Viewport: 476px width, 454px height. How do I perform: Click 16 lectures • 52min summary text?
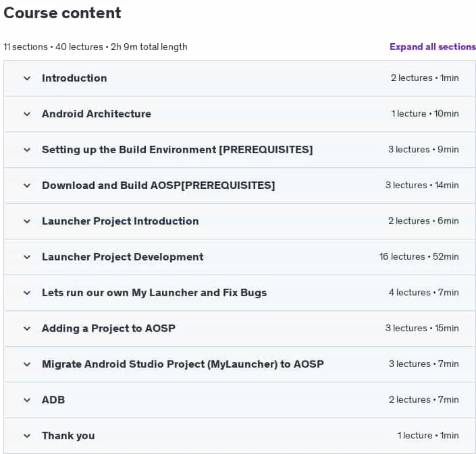(x=419, y=256)
